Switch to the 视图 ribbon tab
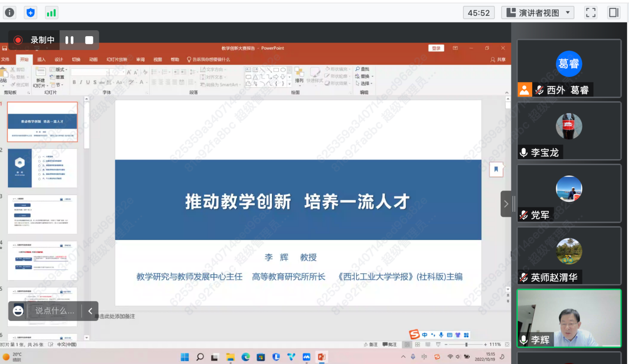This screenshot has width=629, height=364. (x=158, y=60)
